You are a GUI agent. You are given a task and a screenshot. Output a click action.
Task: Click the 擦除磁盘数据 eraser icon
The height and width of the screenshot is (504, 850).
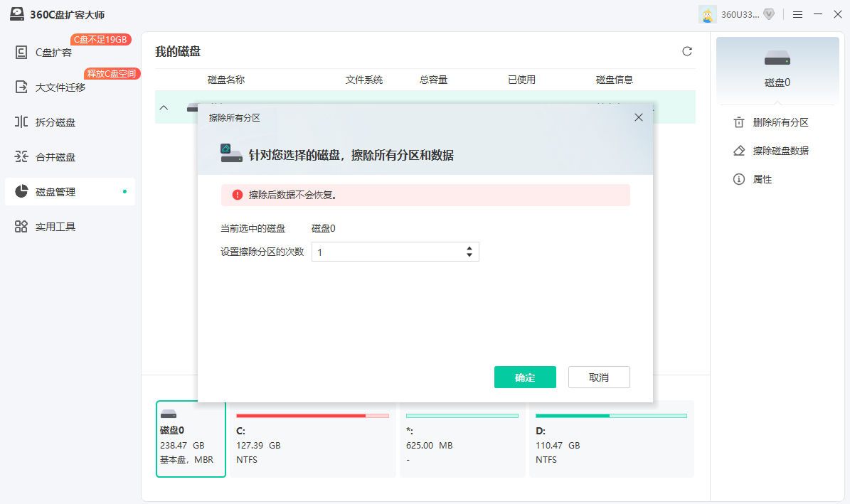[x=739, y=151]
